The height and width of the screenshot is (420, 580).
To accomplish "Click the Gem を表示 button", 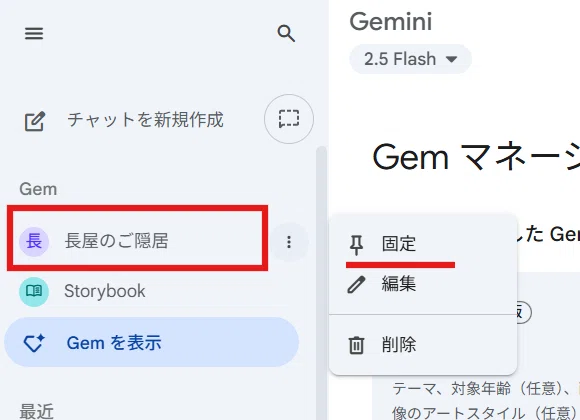I will click(x=151, y=342).
